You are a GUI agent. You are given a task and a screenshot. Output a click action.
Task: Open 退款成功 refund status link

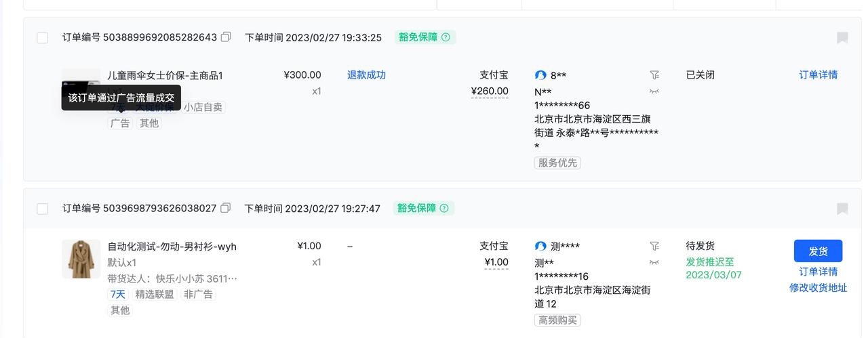pos(366,75)
